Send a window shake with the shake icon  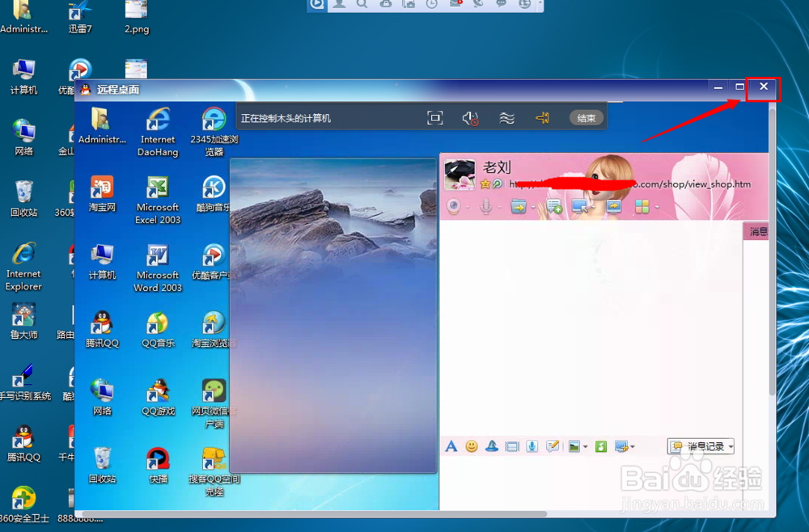512,446
